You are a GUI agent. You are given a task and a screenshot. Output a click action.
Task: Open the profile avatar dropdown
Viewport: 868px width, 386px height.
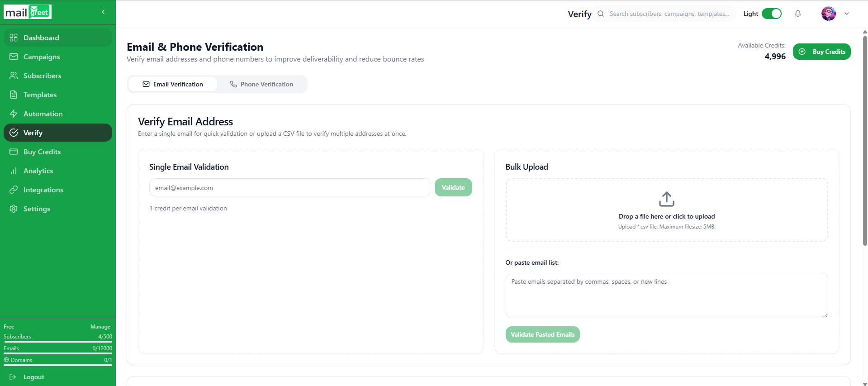(828, 13)
